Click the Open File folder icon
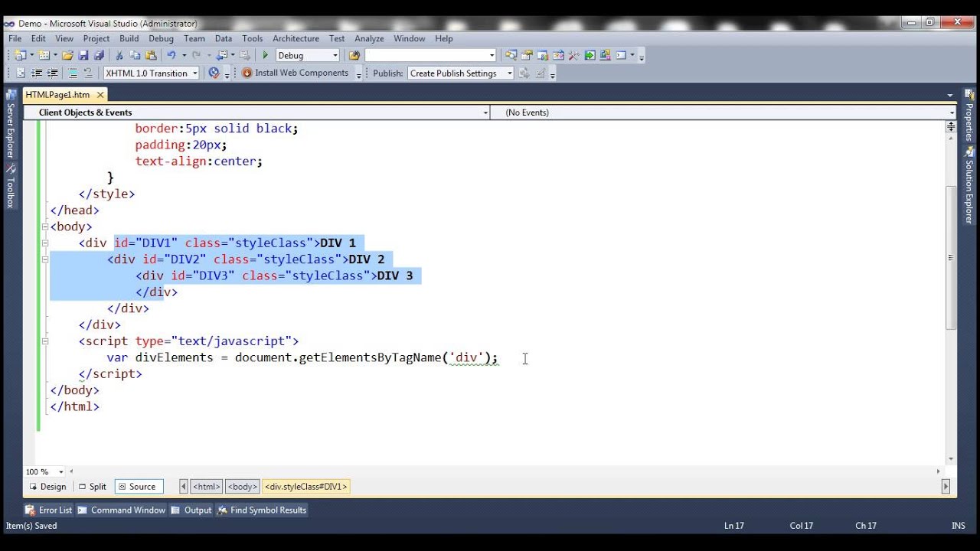This screenshot has height=551, width=980. [67, 55]
